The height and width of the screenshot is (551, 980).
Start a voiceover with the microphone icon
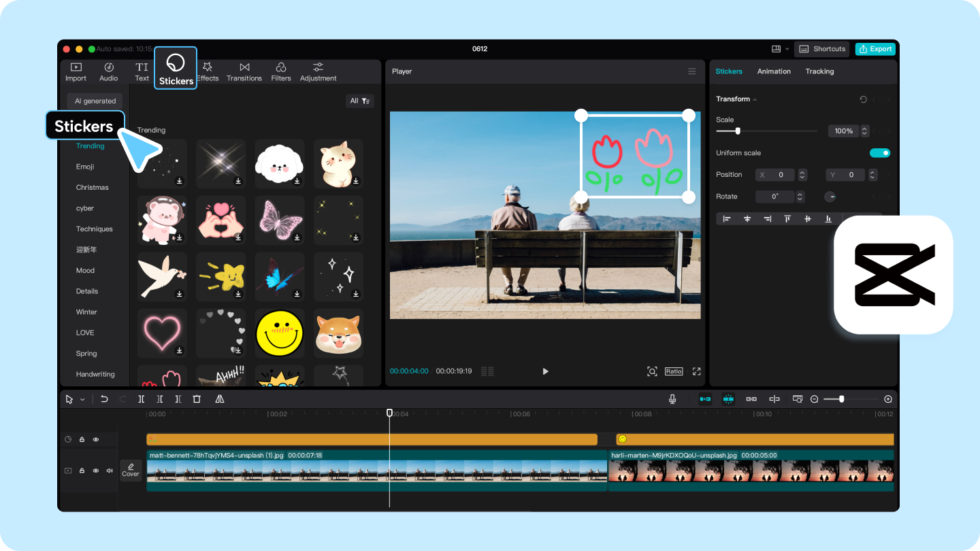tap(672, 399)
